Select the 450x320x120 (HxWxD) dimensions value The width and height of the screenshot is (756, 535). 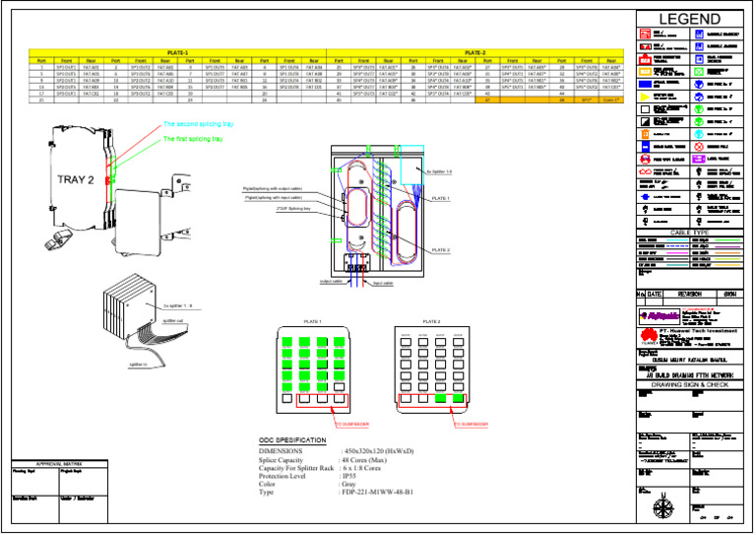[x=379, y=451]
